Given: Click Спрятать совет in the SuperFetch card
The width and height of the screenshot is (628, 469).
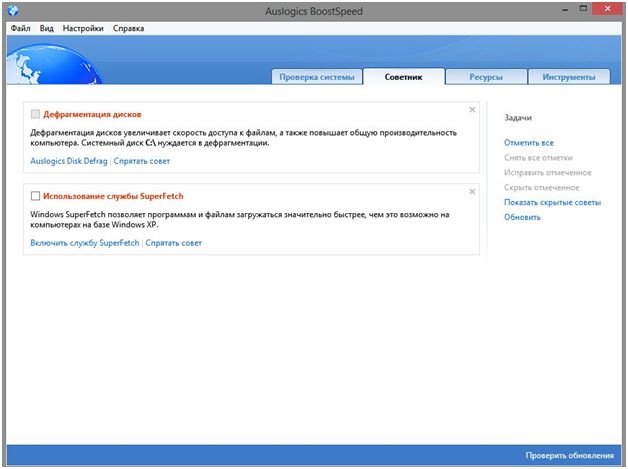Looking at the screenshot, I should (x=173, y=243).
